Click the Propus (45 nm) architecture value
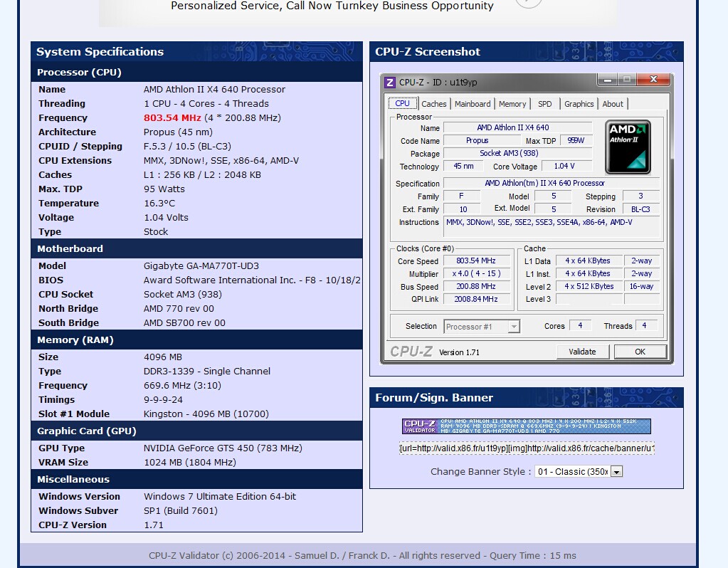This screenshot has height=568, width=728. (178, 132)
